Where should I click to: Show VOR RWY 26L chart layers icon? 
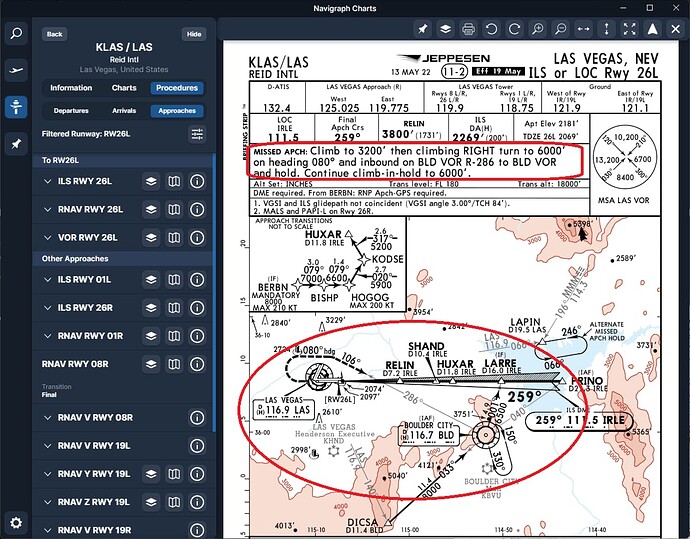point(151,238)
